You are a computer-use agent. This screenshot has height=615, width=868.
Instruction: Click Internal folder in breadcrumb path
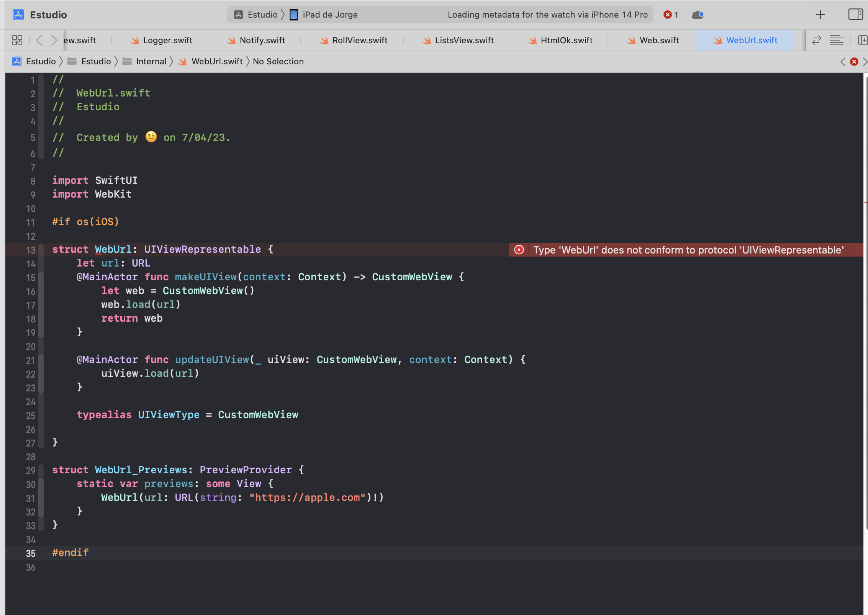pos(151,61)
